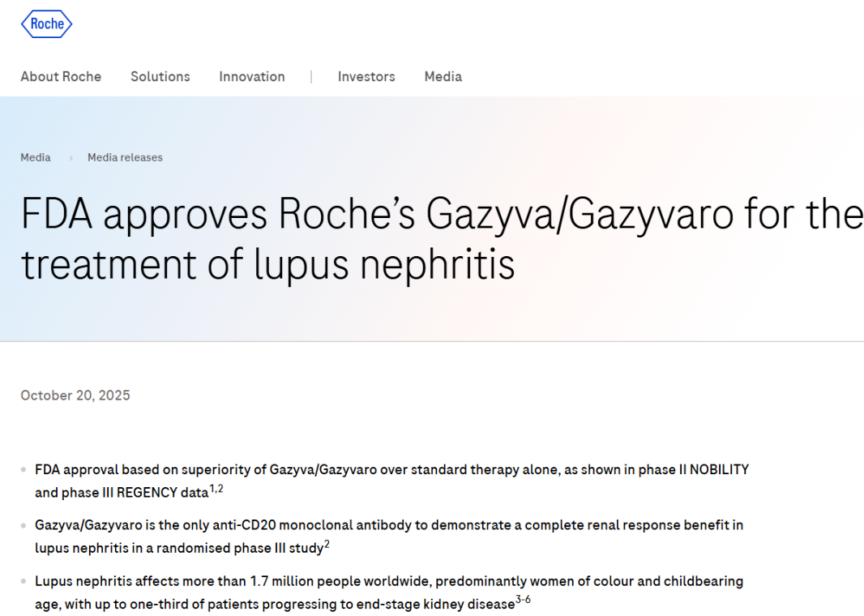
Task: Click the October 20, 2025 date
Action: (75, 396)
